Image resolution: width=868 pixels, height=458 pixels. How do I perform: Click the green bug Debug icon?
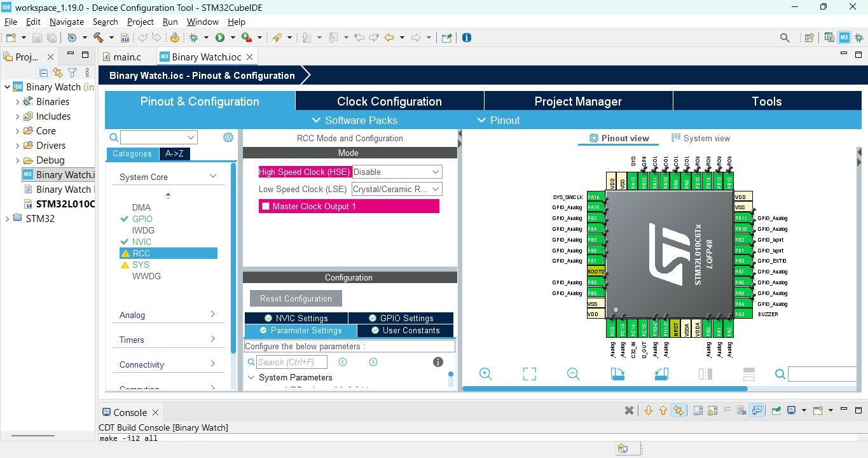[194, 38]
